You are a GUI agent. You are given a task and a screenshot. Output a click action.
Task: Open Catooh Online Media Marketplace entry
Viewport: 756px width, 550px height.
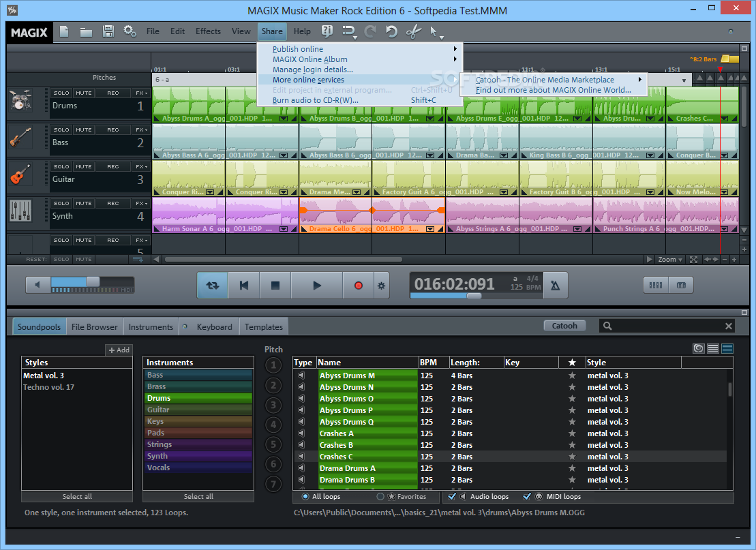coord(554,80)
